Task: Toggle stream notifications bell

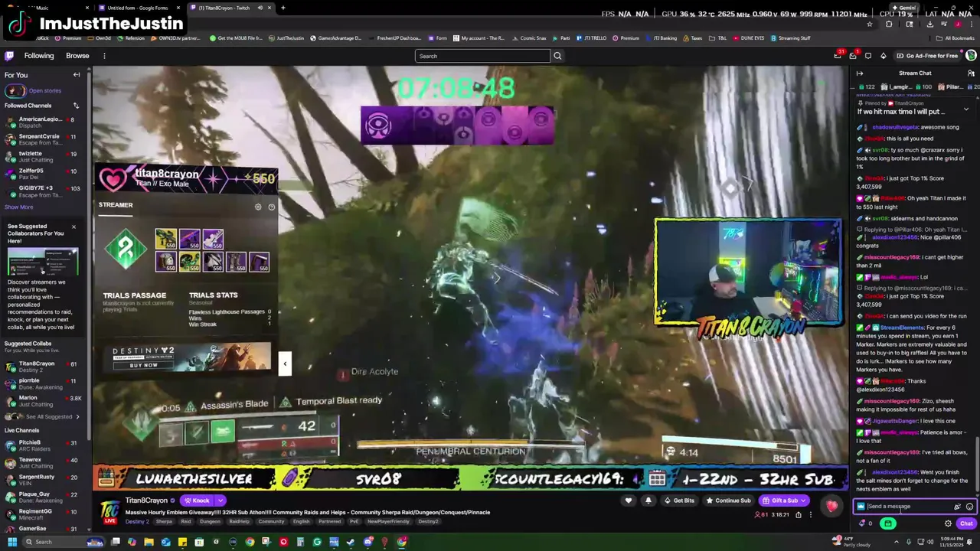Action: tap(648, 500)
